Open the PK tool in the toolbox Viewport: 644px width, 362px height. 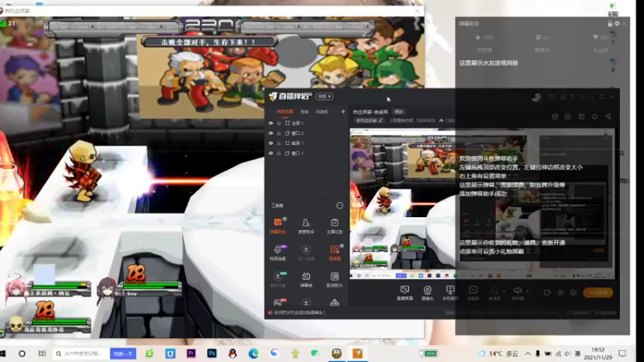(278, 302)
